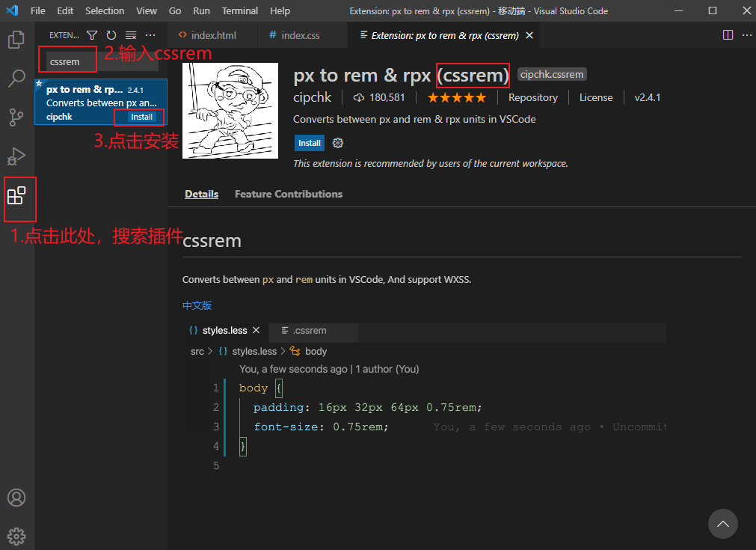Open the 中文版 link
Viewport: 756px width, 550px height.
[x=197, y=305]
